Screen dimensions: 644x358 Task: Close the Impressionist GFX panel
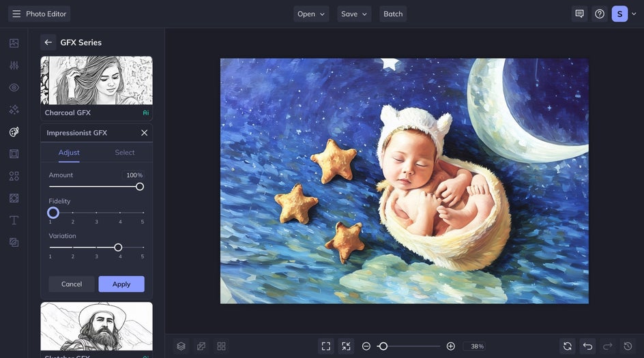[x=144, y=132]
